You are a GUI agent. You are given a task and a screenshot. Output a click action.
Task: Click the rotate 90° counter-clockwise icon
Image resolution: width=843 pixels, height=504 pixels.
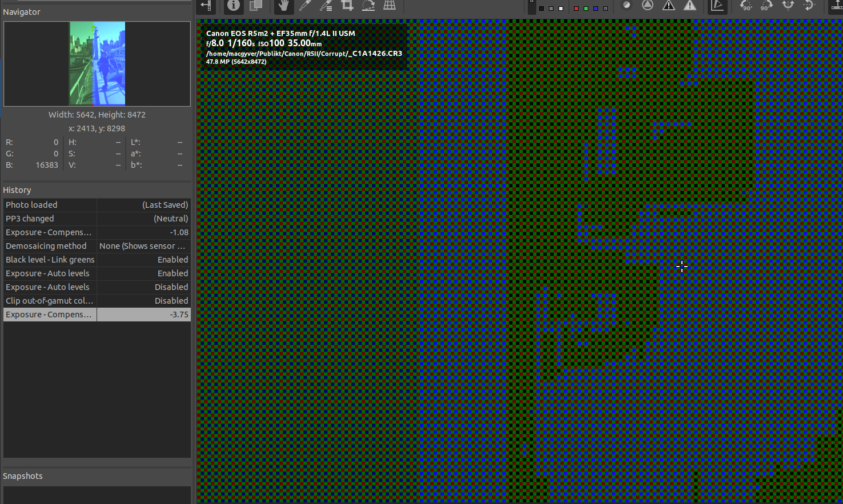tap(745, 7)
